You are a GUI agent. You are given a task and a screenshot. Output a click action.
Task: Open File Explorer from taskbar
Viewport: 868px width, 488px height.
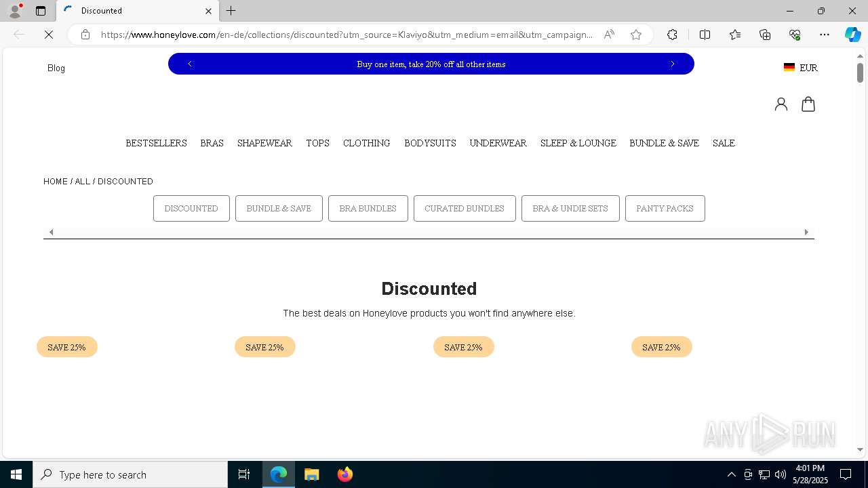(x=312, y=474)
